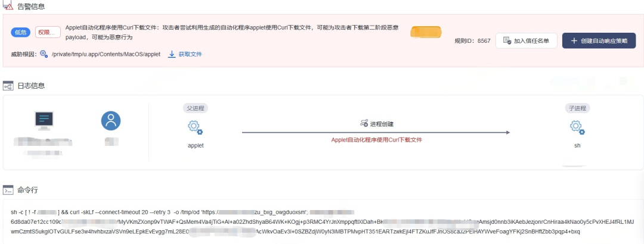This screenshot has height=244, width=644.
Task: Click the 子进程 label tag
Action: (577, 108)
